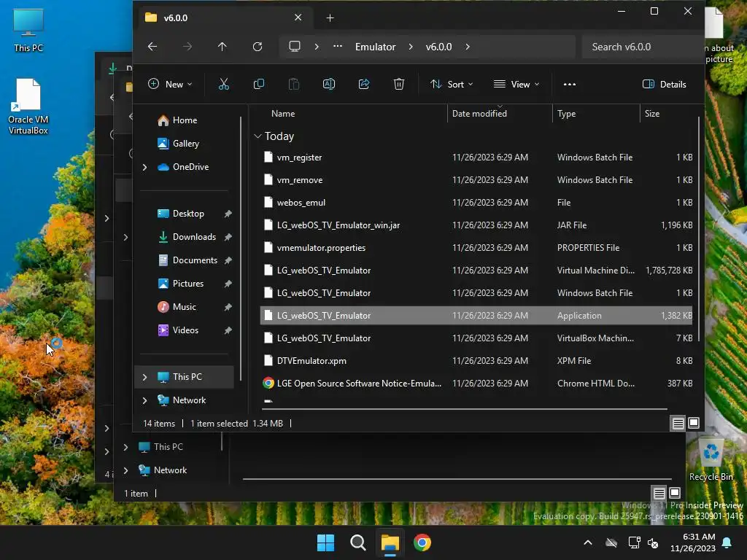Select the vm_register batch file
The image size is (747, 560).
[x=476, y=157]
